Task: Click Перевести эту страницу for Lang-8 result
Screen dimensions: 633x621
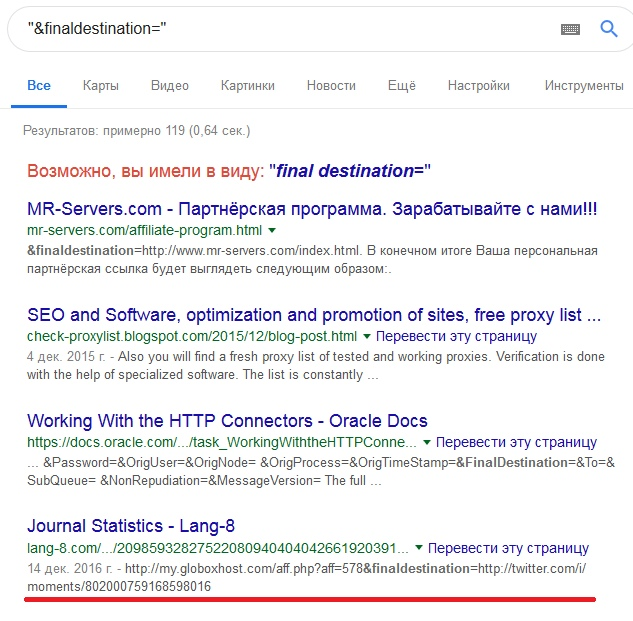Action: [508, 548]
